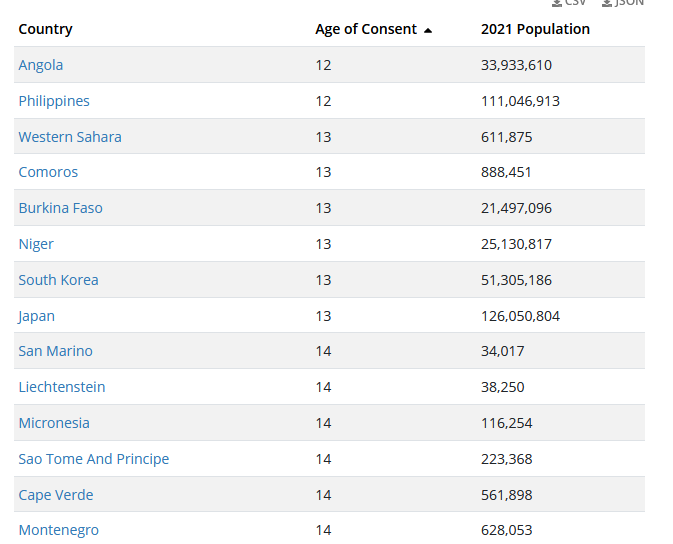Select South Korea population 51,305,186

coord(516,280)
